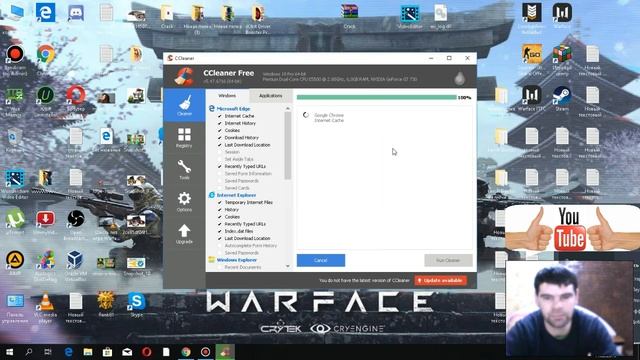The height and width of the screenshot is (360, 640).
Task: Toggle Edge Internet History checkbox
Action: tap(220, 123)
